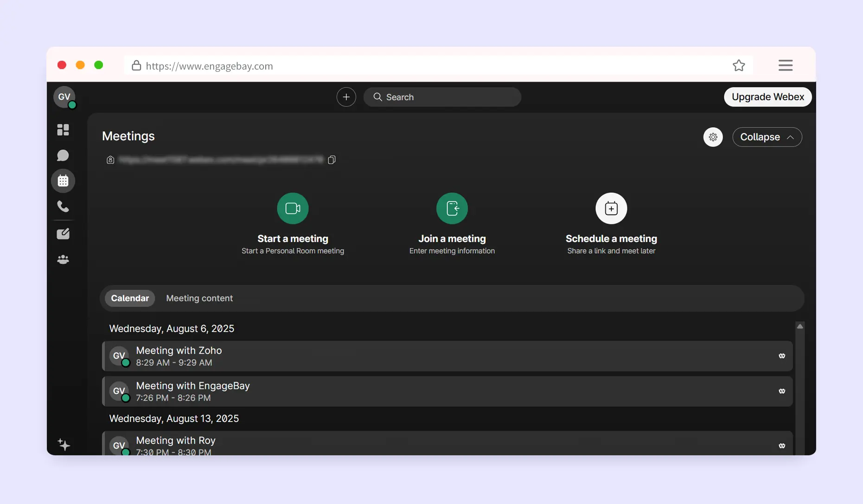Image resolution: width=863 pixels, height=504 pixels.
Task: Open the Calling phone icon
Action: click(x=63, y=206)
